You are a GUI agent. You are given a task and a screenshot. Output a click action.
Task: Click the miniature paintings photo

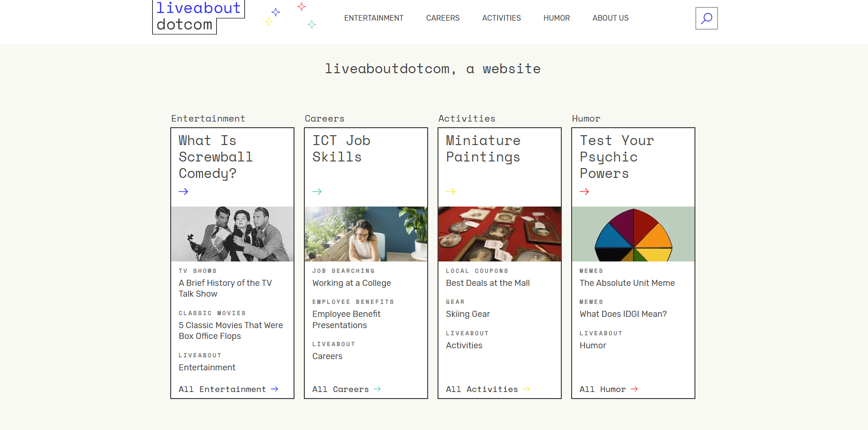point(499,234)
